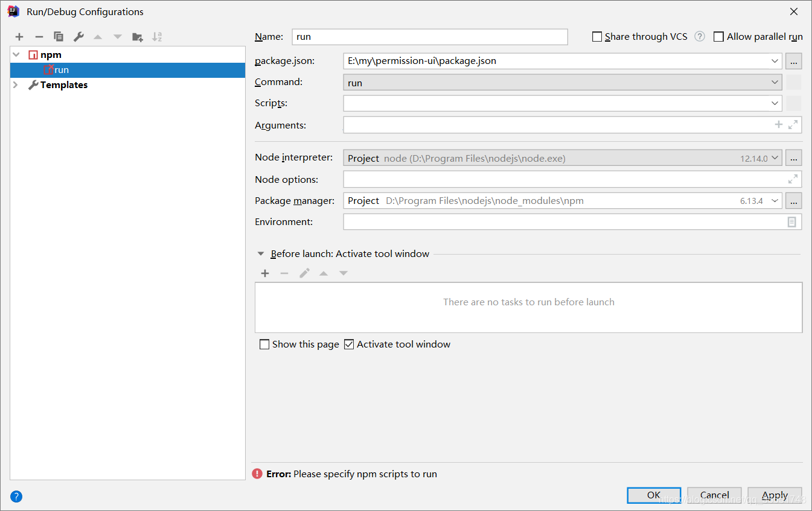Viewport: 812px width, 511px height.
Task: Open Node interpreter dropdown
Action: tap(775, 158)
